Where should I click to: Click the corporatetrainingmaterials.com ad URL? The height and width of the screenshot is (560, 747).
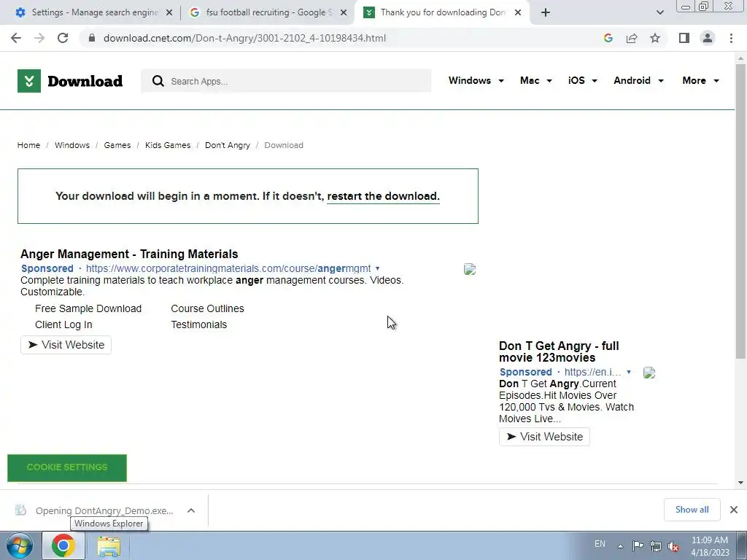pos(228,268)
